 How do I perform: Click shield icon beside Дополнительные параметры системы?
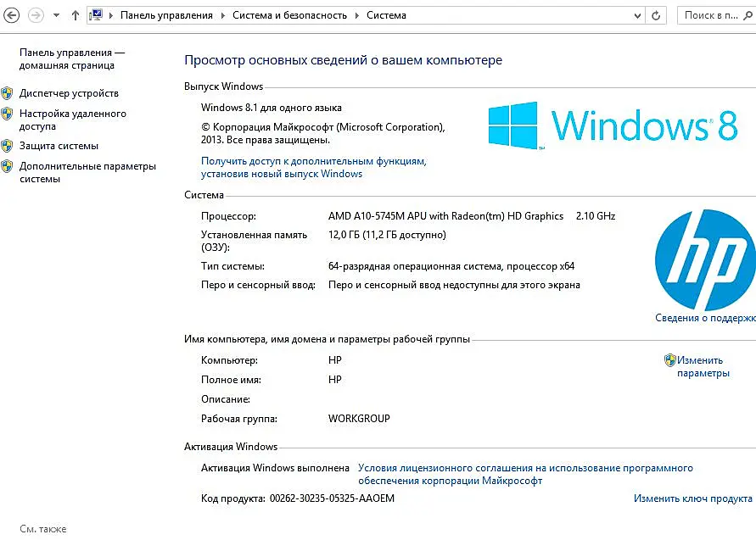click(x=7, y=166)
